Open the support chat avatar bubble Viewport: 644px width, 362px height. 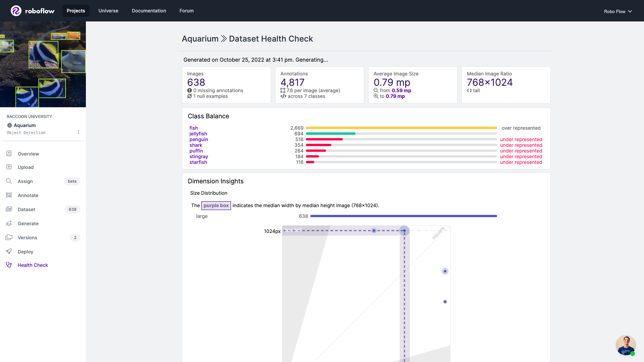[x=626, y=345]
